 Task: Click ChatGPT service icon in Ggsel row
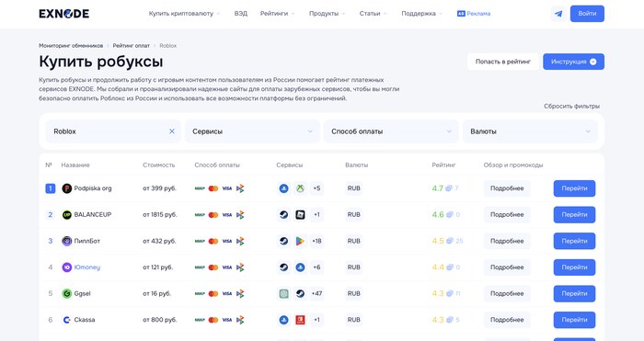coord(283,293)
